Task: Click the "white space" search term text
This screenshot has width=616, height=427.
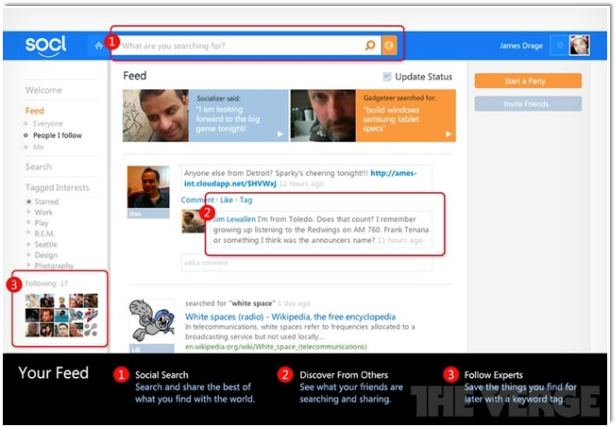Action: (253, 303)
